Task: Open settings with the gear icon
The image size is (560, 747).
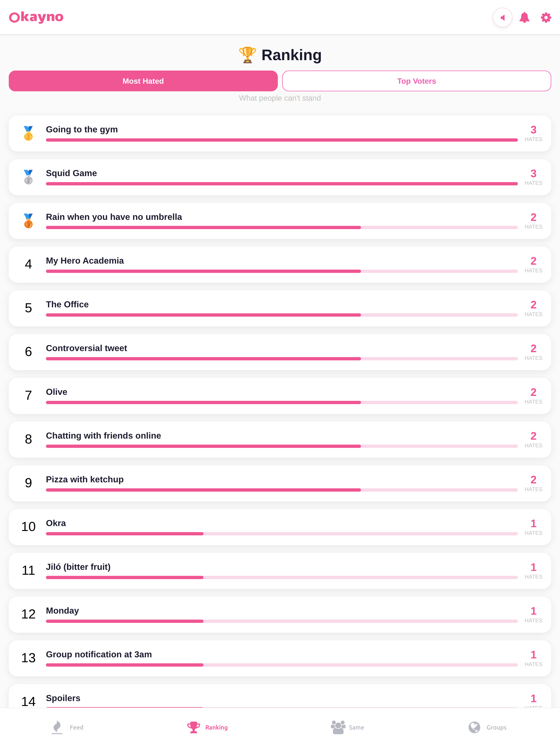Action: point(546,17)
